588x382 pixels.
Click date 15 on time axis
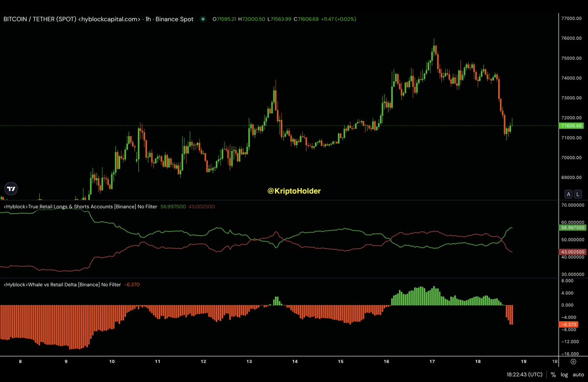click(x=340, y=362)
